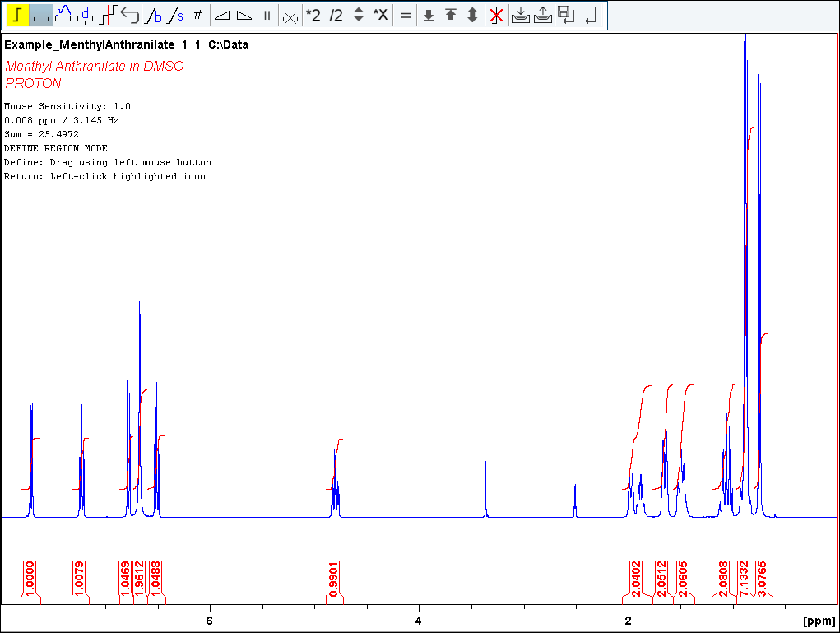Click the down-arrow-to-line shift icon

click(429, 15)
